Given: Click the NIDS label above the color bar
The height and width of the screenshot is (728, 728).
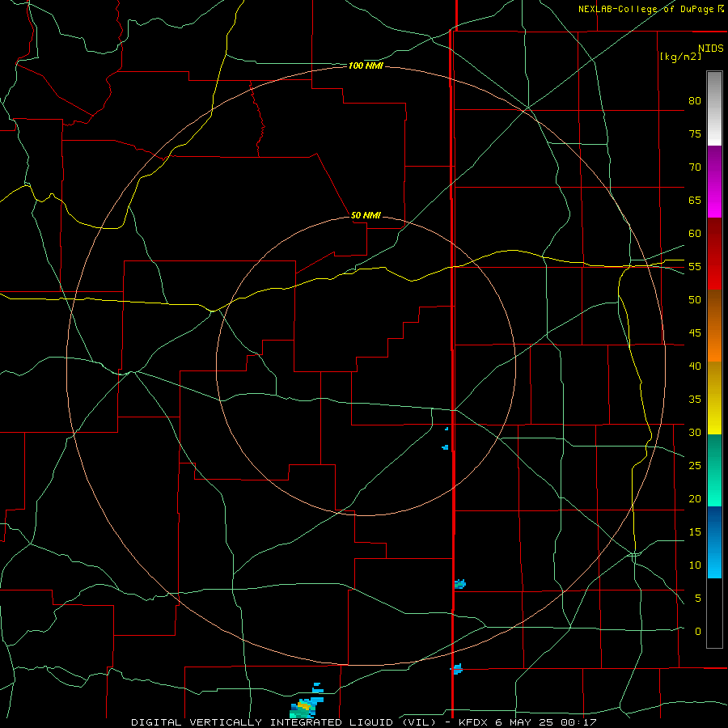Looking at the screenshot, I should 711,49.
